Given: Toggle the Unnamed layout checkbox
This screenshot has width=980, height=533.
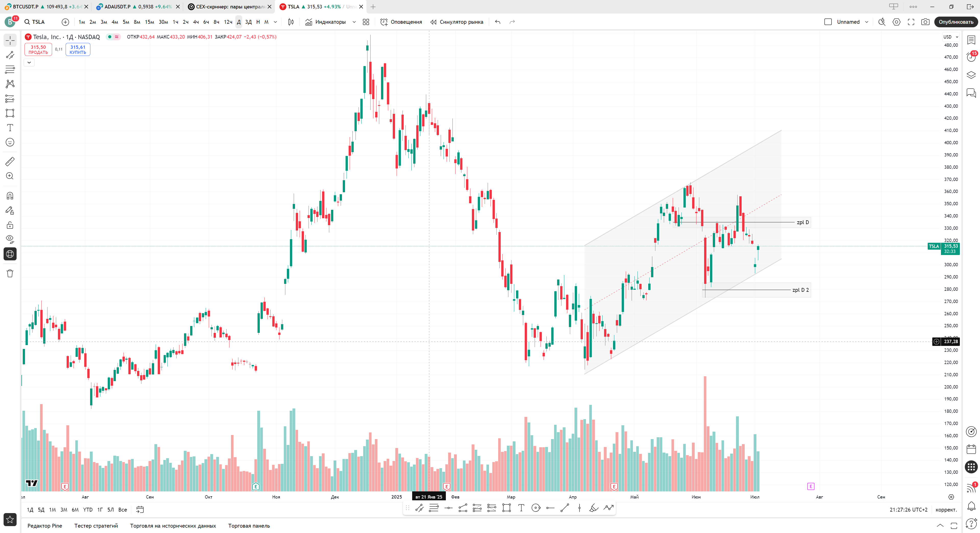Looking at the screenshot, I should coord(828,22).
